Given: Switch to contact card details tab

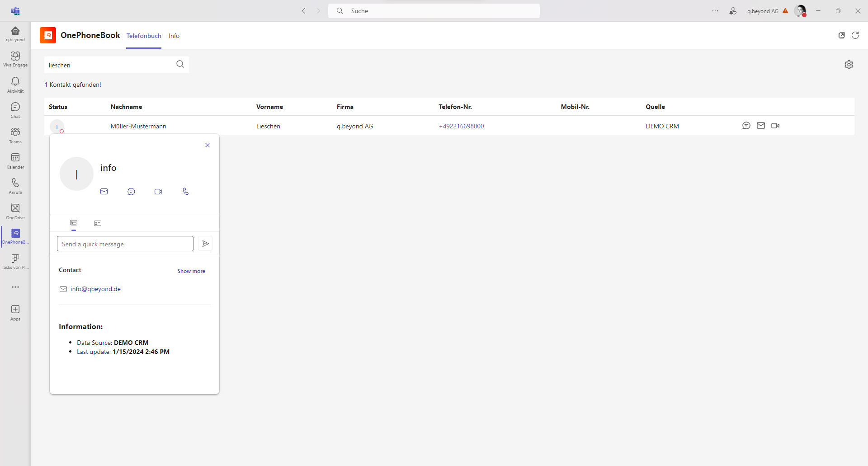Looking at the screenshot, I should tap(98, 223).
